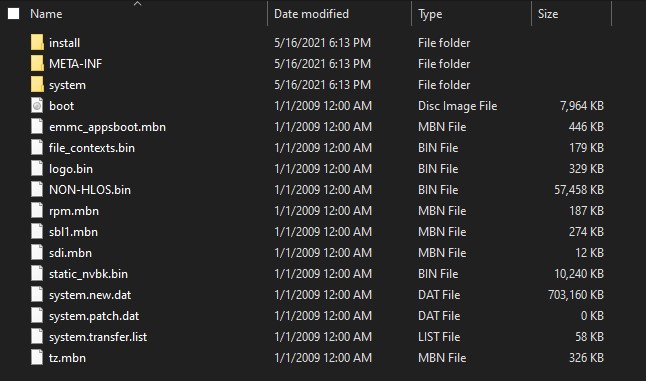646x381 pixels.
Task: Click the static_nvbk.bin file name
Action: click(x=88, y=274)
